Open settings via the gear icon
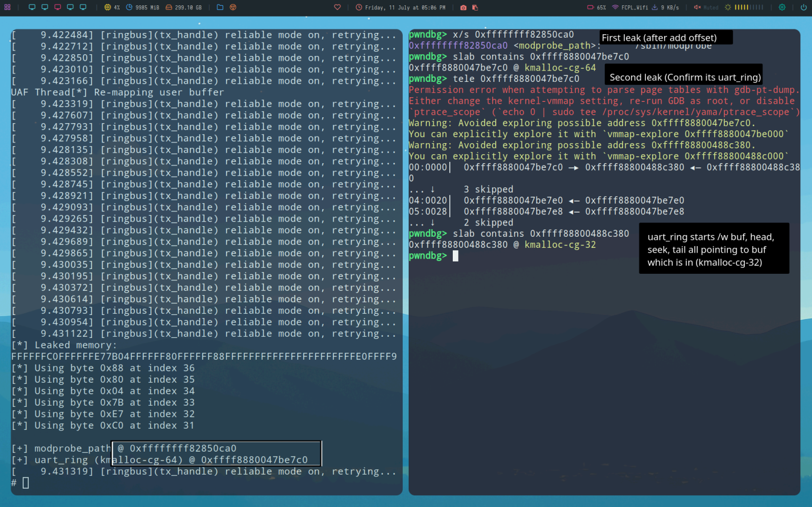Screen dimensions: 812x507 tap(782, 8)
